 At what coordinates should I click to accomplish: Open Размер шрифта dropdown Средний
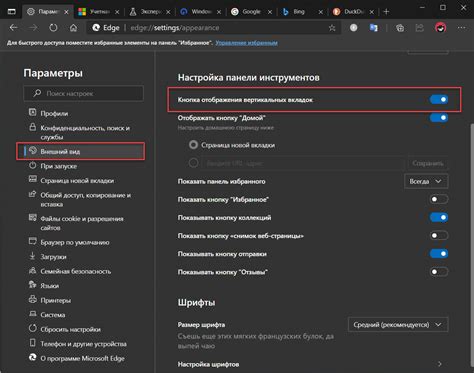(x=398, y=325)
